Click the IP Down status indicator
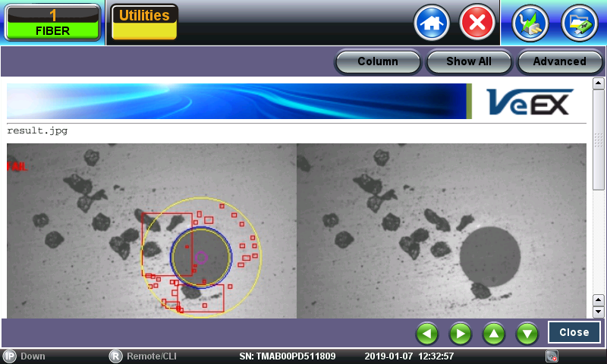This screenshot has width=607, height=364. point(24,356)
